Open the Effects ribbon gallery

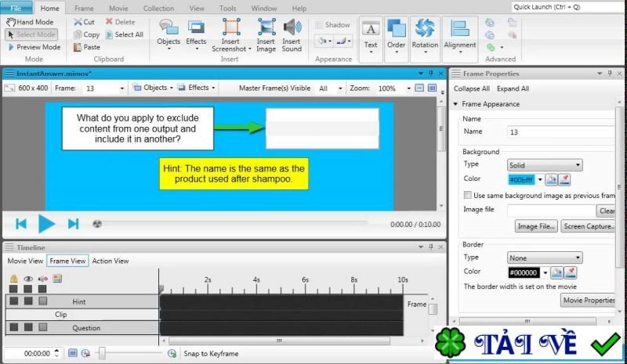pos(196,34)
